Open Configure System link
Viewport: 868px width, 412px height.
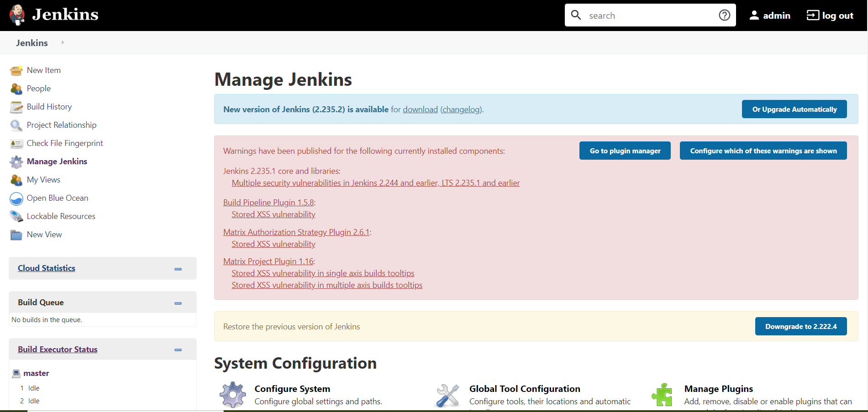[x=292, y=389]
